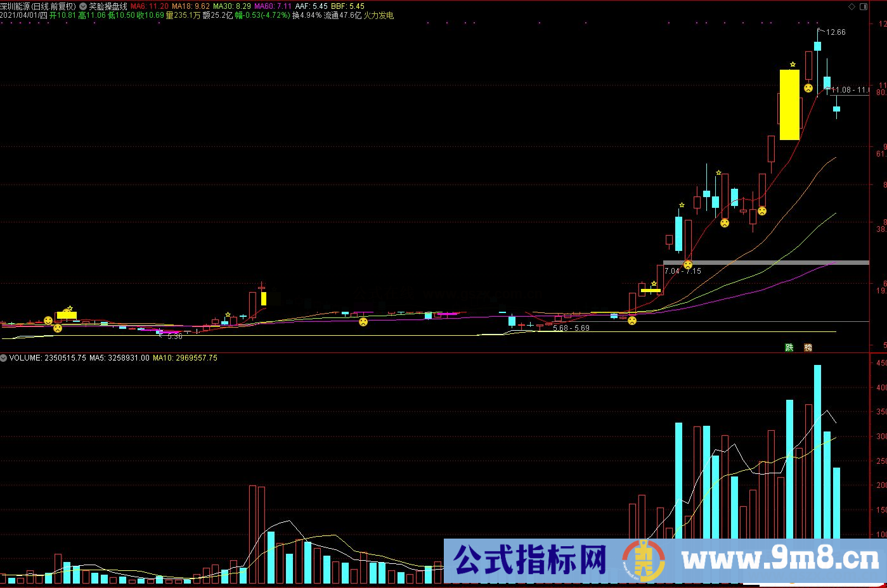Click the diamond icon in the top-right toolbar
This screenshot has width=887, height=588.
pyautogui.click(x=851, y=6)
